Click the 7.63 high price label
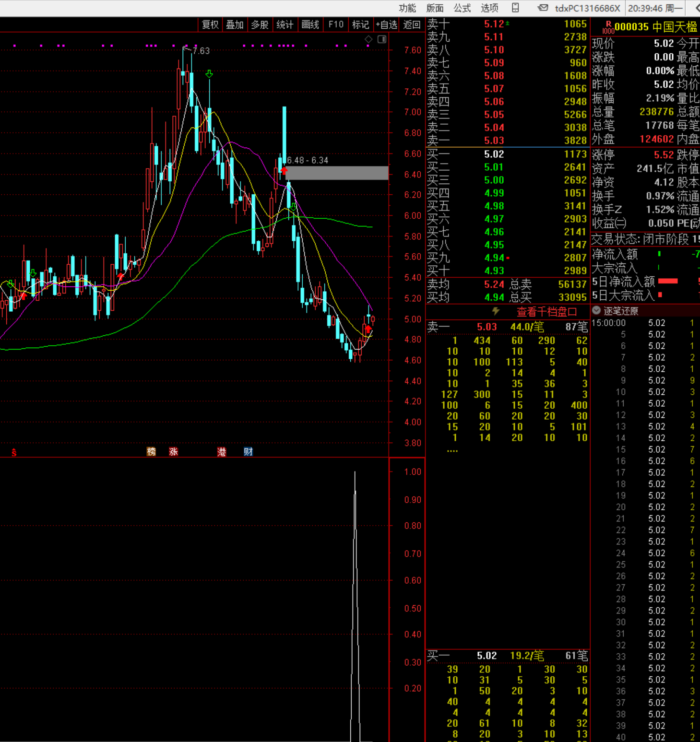This screenshot has width=700, height=742. [x=201, y=50]
